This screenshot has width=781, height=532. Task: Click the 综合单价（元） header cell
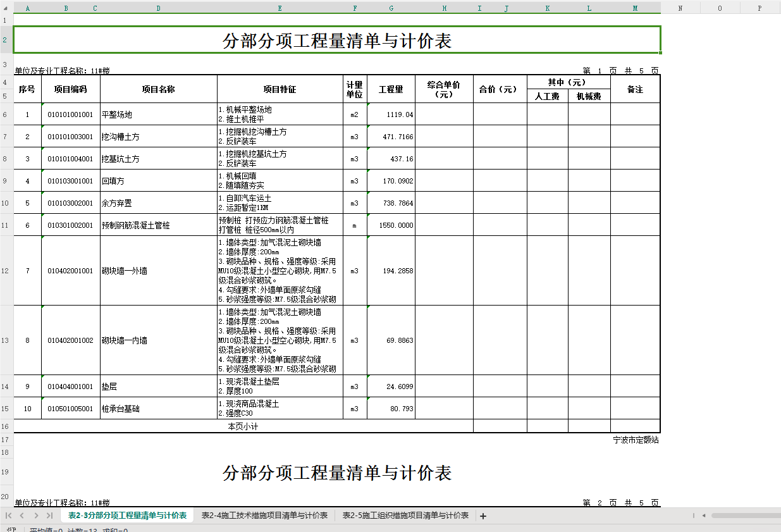coord(444,89)
